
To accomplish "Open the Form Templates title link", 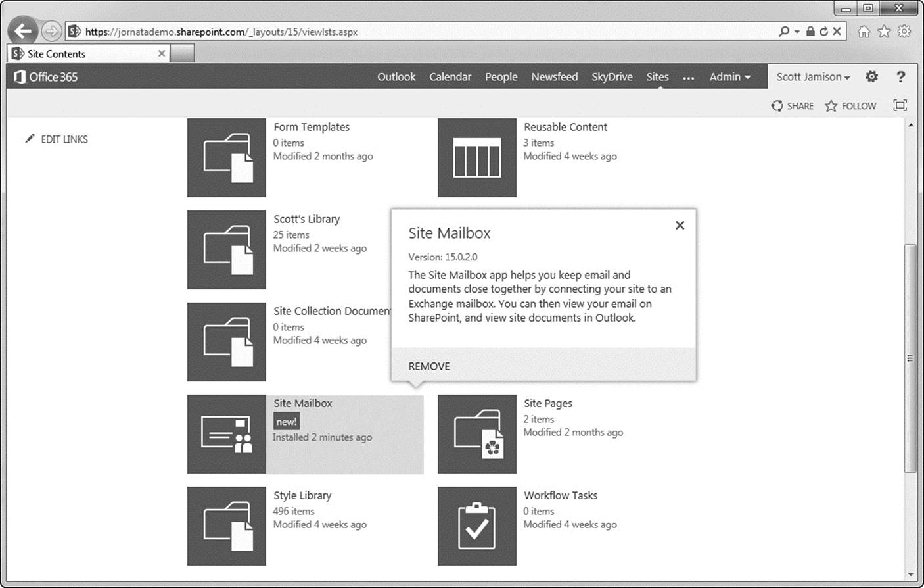I will coord(312,127).
